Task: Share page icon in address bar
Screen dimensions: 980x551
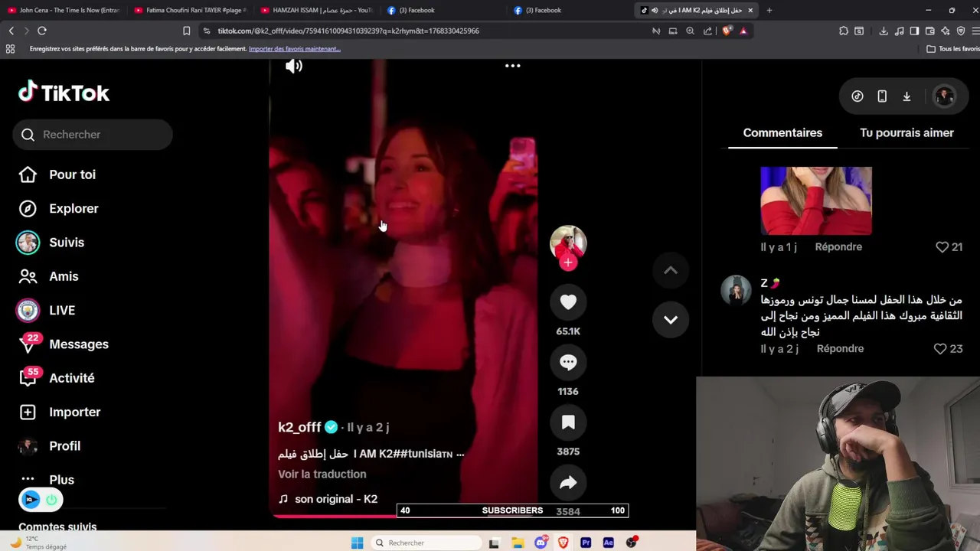Action: 707,31
